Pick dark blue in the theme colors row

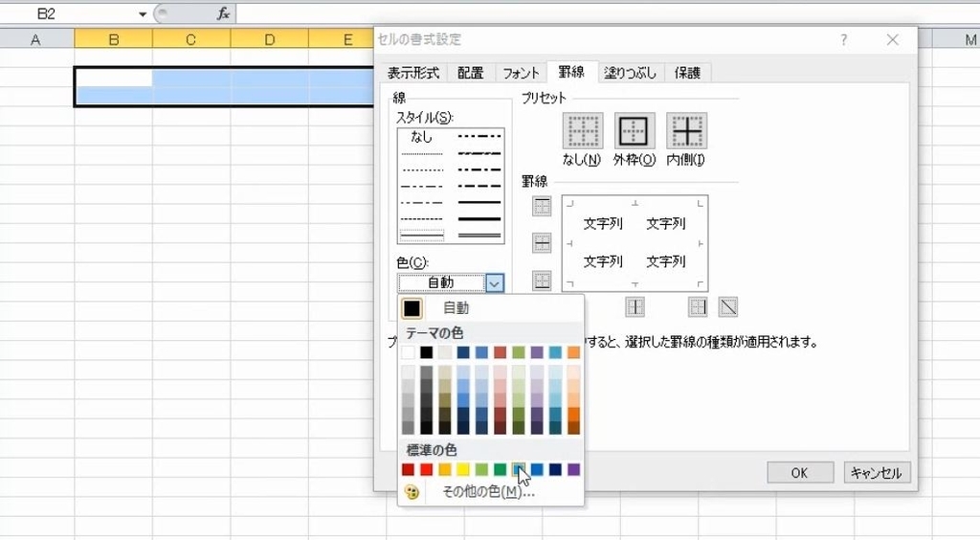(x=463, y=352)
